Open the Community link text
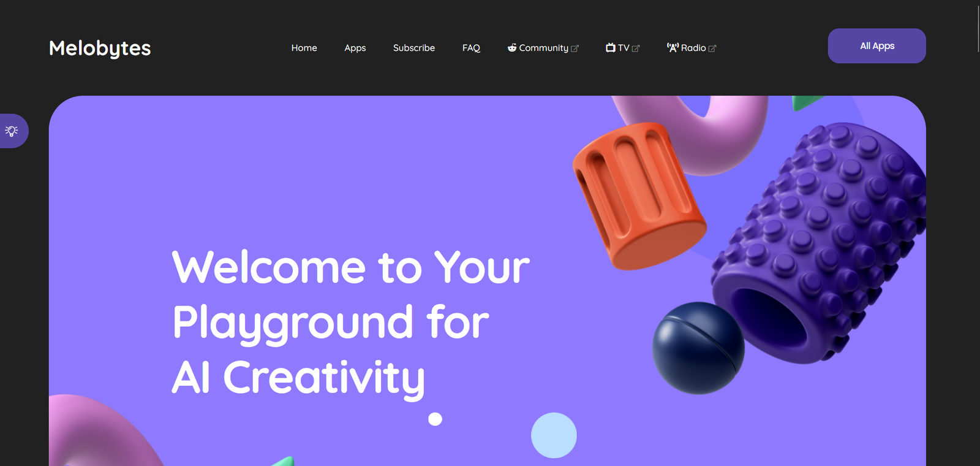Image resolution: width=980 pixels, height=466 pixels. point(544,48)
